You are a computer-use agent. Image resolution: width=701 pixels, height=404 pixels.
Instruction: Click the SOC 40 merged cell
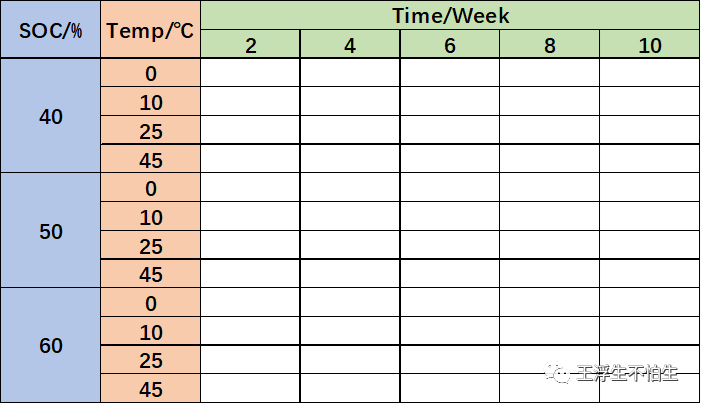pyautogui.click(x=51, y=116)
